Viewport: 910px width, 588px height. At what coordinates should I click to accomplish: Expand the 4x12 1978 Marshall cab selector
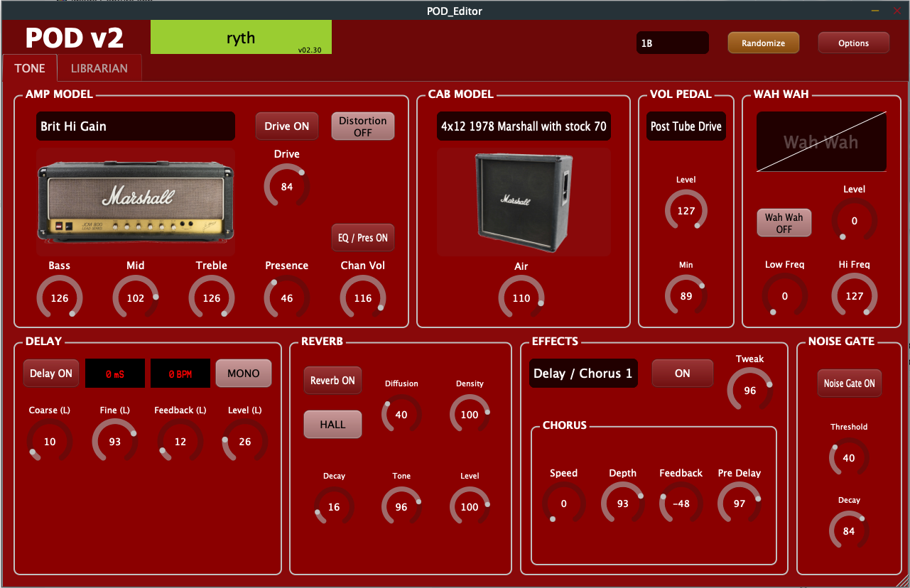[524, 126]
